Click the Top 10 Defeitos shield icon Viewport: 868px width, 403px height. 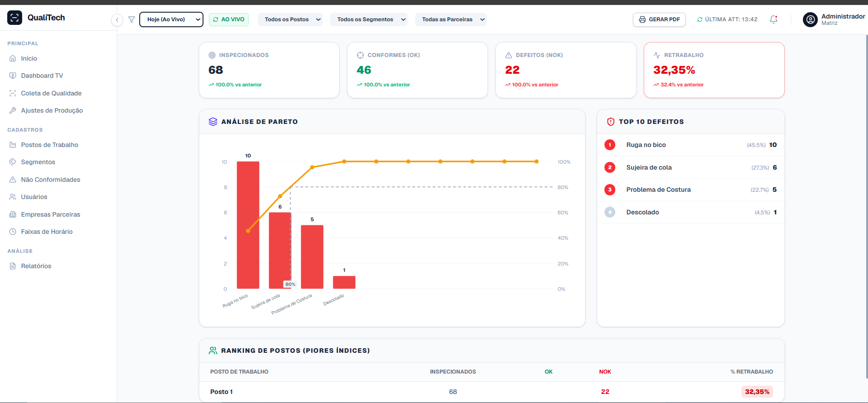[611, 122]
